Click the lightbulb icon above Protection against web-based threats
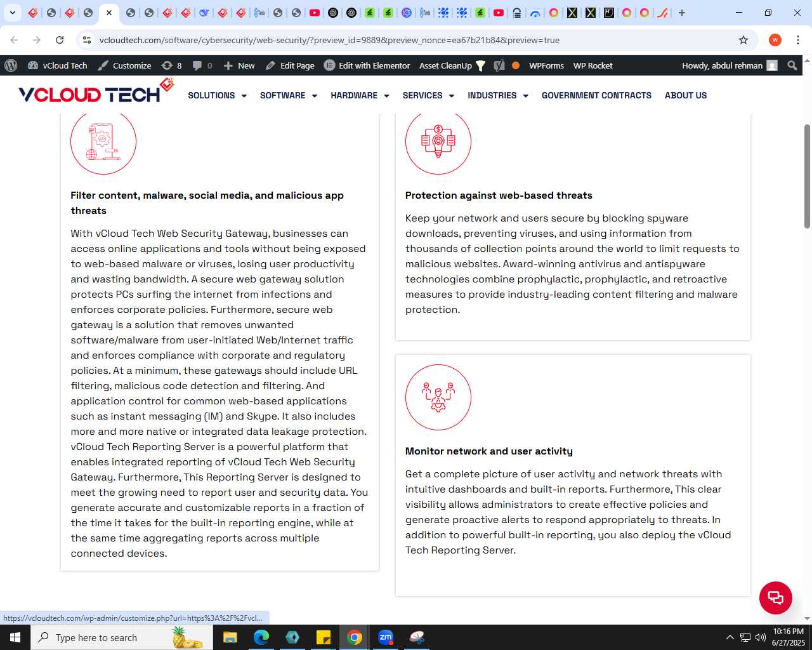This screenshot has width=812, height=650. (x=438, y=143)
